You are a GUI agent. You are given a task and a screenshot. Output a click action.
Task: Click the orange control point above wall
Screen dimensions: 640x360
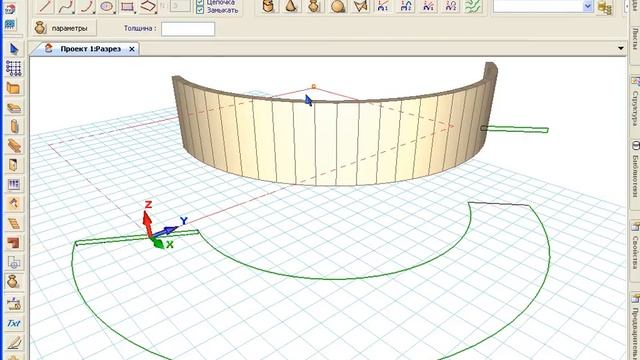tap(313, 87)
